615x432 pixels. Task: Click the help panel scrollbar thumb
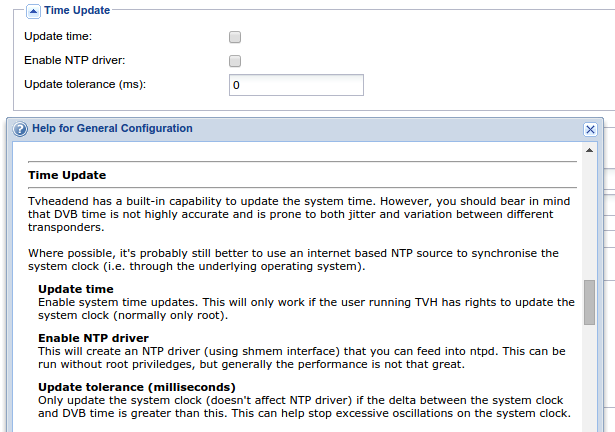click(x=589, y=302)
